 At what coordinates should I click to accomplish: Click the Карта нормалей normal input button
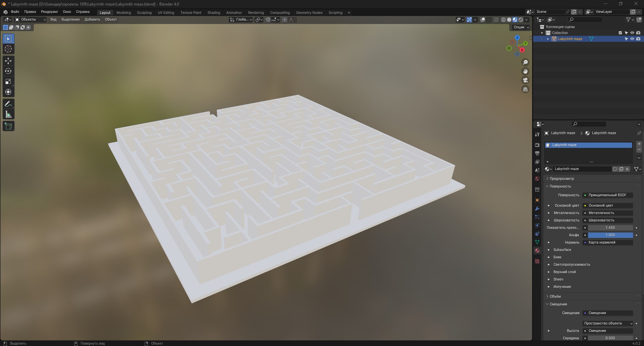[x=608, y=242]
